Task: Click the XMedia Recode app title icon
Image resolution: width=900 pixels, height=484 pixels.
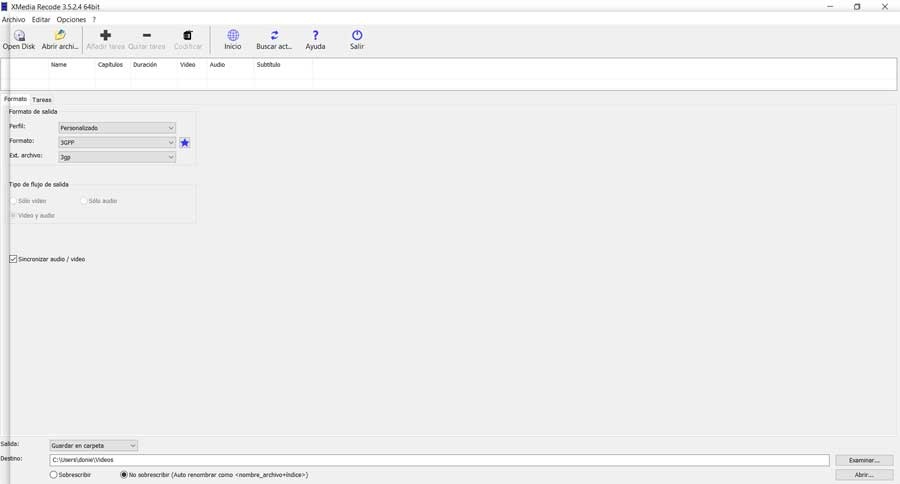Action: pyautogui.click(x=5, y=6)
